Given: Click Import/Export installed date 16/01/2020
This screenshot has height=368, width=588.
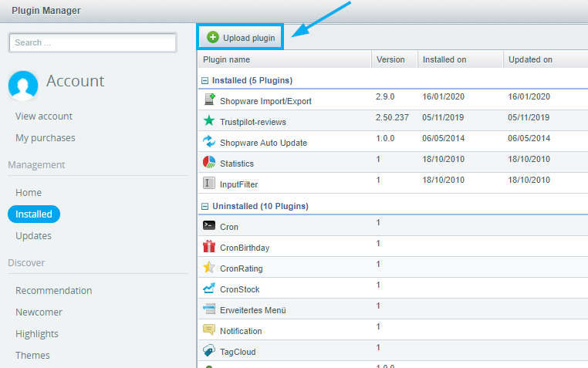Looking at the screenshot, I should point(443,96).
